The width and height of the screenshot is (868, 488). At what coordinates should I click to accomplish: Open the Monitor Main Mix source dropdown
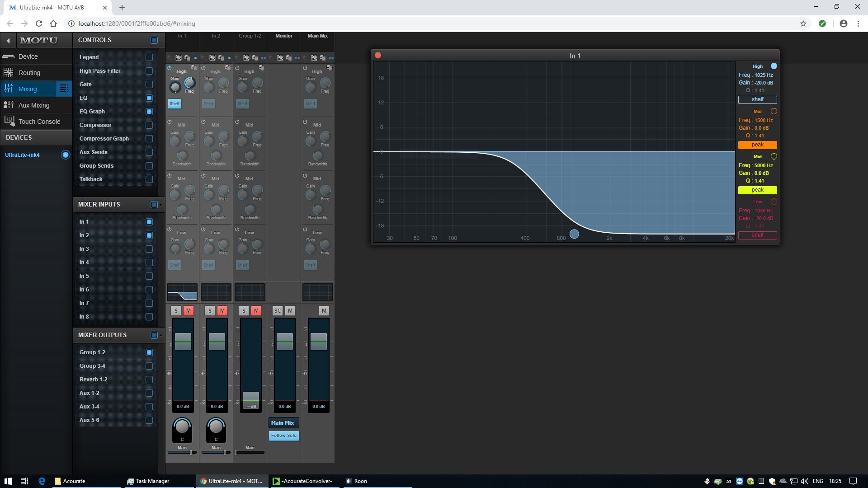[x=284, y=423]
